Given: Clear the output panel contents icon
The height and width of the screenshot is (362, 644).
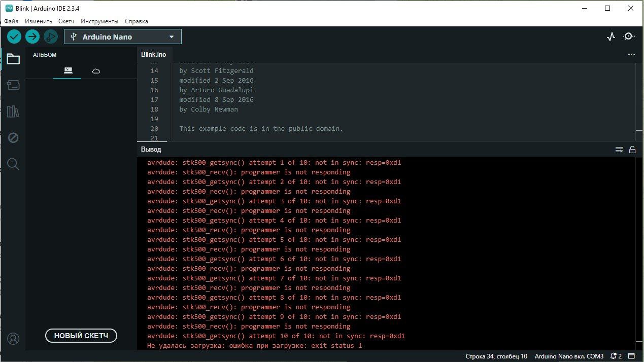Looking at the screenshot, I should coord(619,150).
